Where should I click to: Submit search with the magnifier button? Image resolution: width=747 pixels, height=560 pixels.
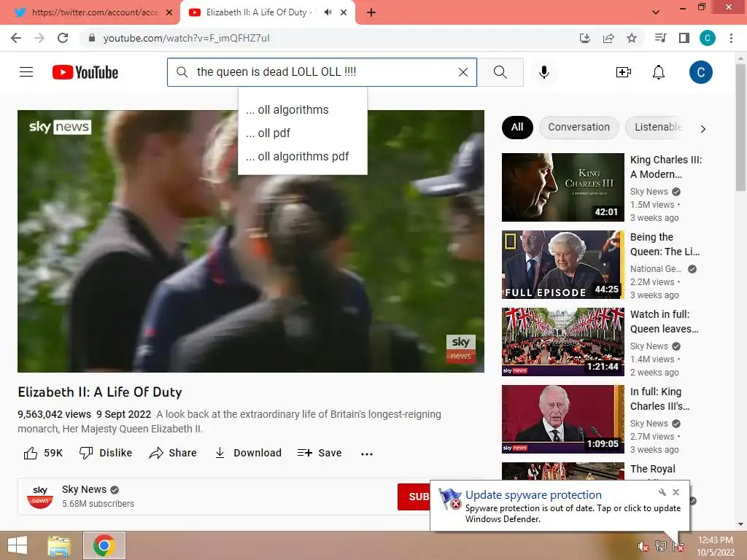click(500, 72)
